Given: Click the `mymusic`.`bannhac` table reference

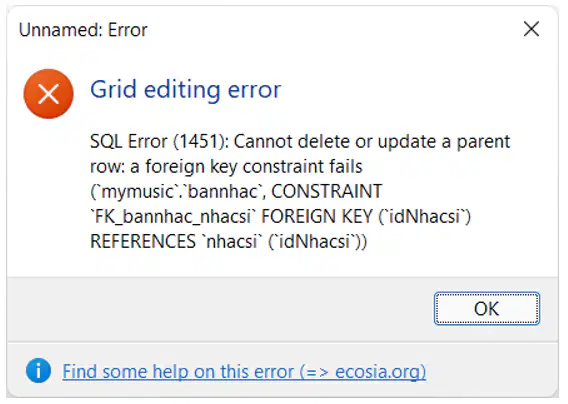Looking at the screenshot, I should (x=178, y=192).
